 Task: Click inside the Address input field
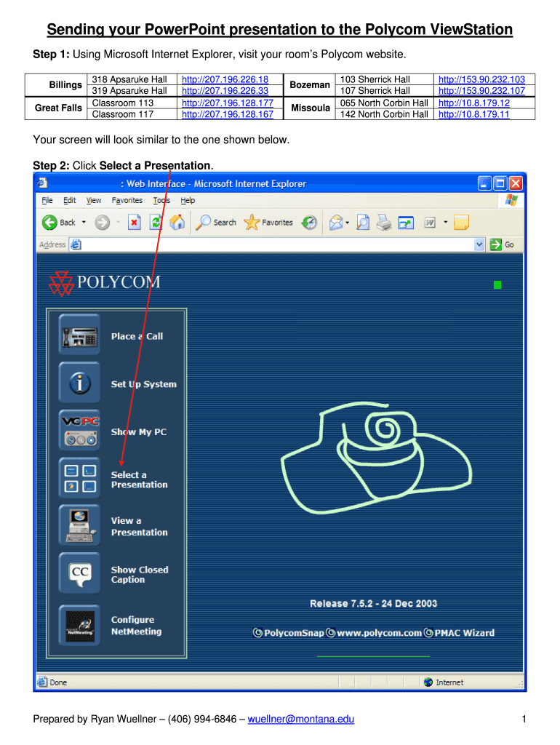(276, 245)
